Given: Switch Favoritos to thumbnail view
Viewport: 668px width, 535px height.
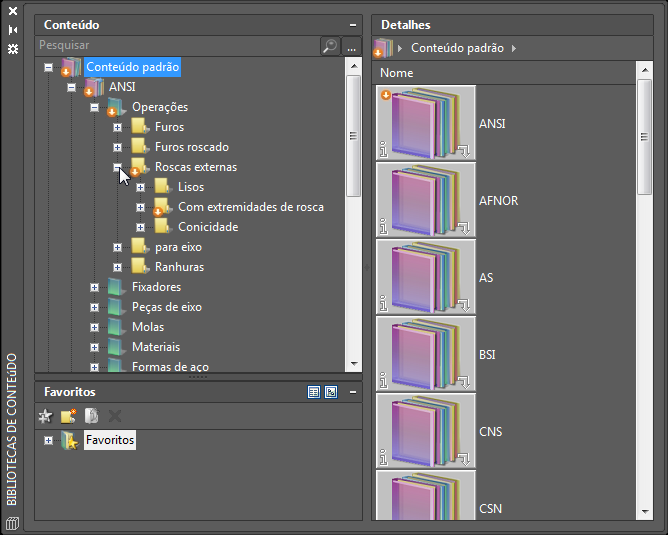Looking at the screenshot, I should pyautogui.click(x=331, y=392).
